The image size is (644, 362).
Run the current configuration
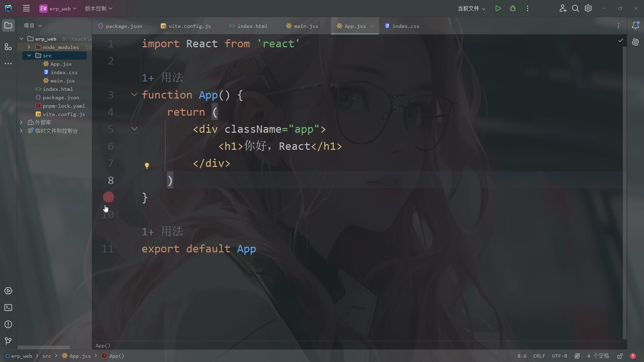click(x=498, y=8)
